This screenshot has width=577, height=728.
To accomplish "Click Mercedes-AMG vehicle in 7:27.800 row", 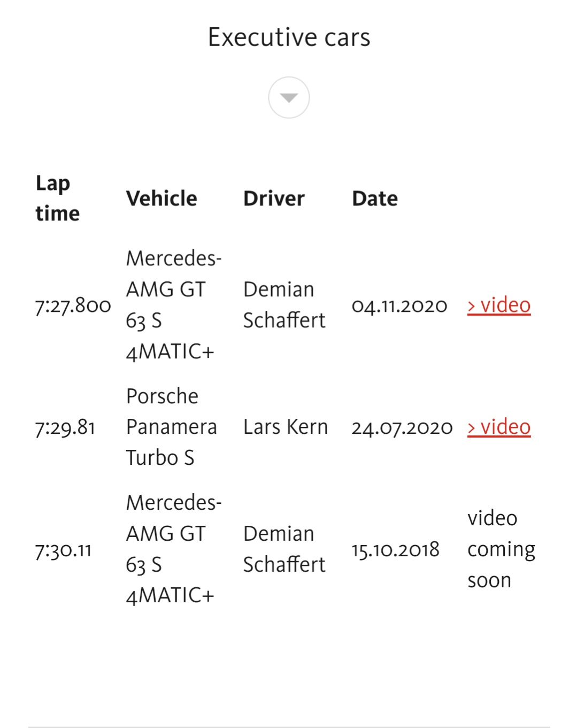I will coord(173,305).
